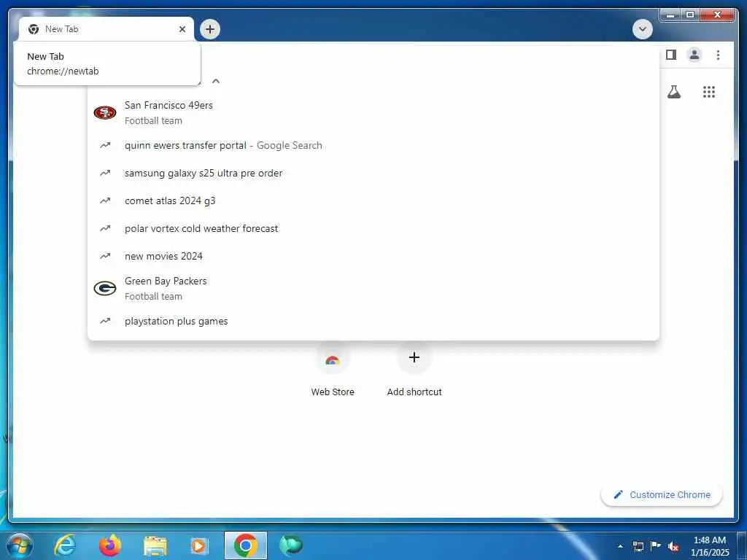Pick comet atlas 2024 g3 suggestion
The image size is (747, 560).
coord(373,201)
